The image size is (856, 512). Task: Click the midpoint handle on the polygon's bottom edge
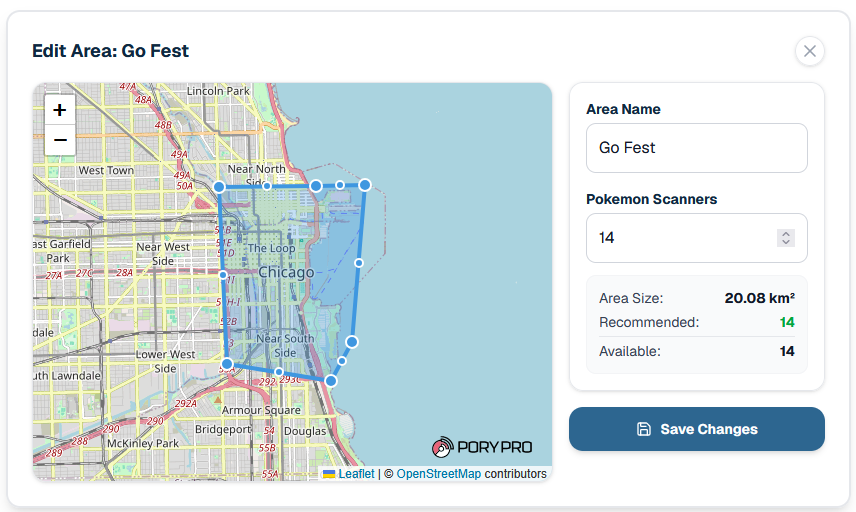pyautogui.click(x=279, y=372)
